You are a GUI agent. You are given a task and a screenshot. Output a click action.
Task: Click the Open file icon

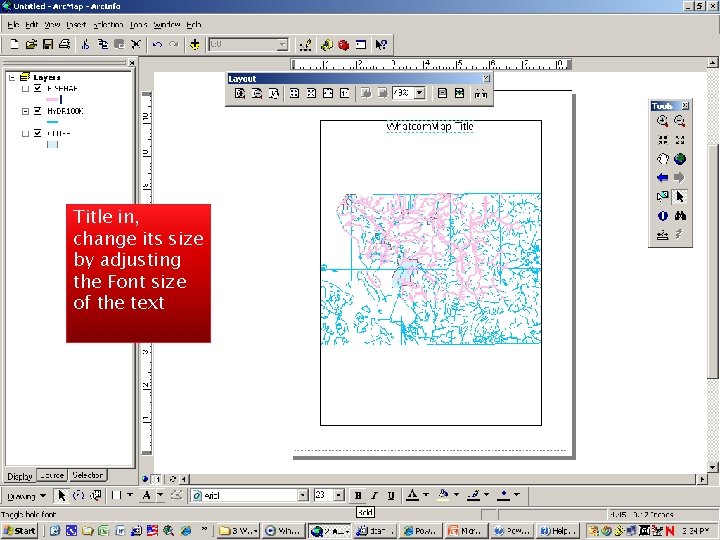point(31,44)
